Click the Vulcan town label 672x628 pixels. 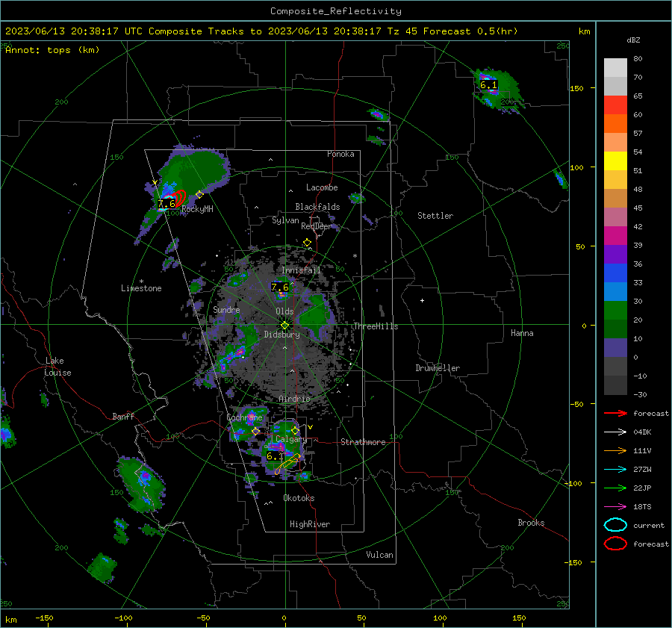point(380,555)
